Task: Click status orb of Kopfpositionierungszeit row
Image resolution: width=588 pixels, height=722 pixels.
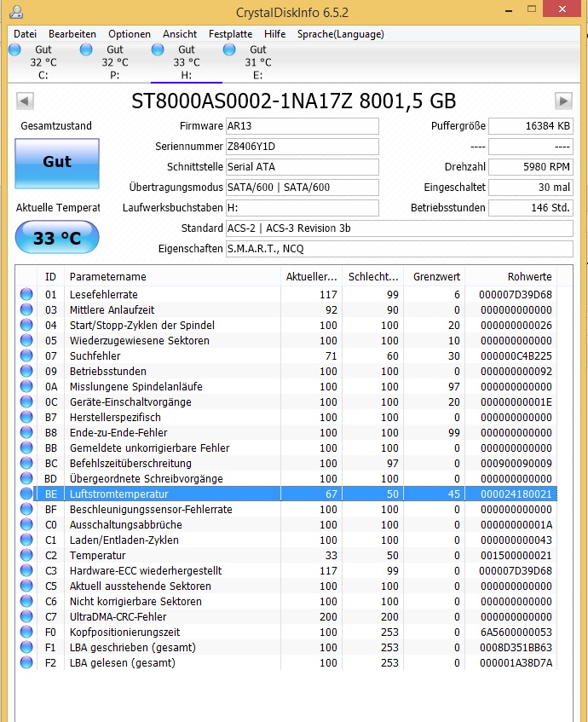Action: tap(26, 632)
